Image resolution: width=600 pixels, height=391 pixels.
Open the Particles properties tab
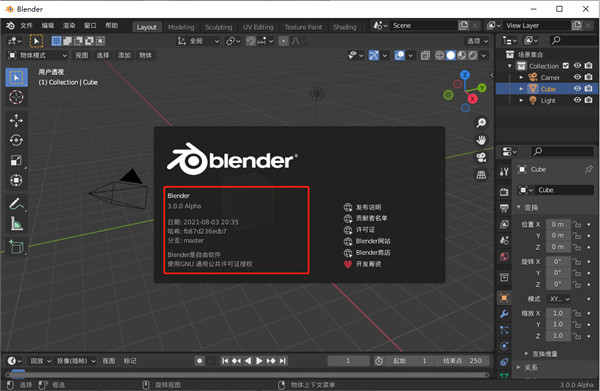pyautogui.click(x=504, y=330)
